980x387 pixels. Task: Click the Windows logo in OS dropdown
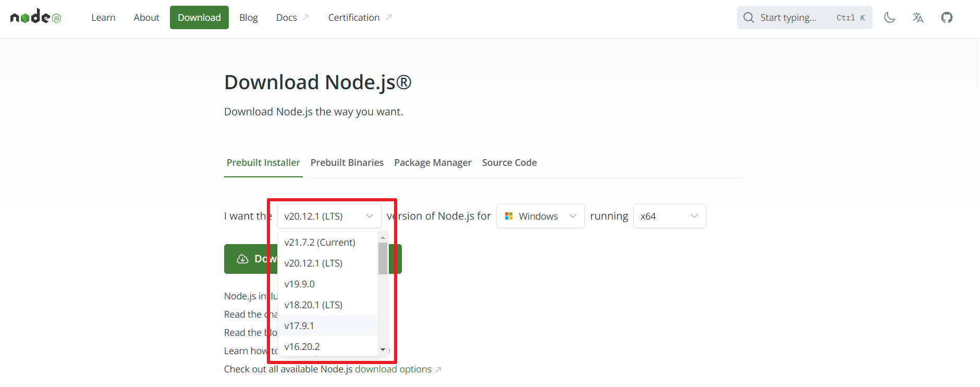click(x=509, y=216)
